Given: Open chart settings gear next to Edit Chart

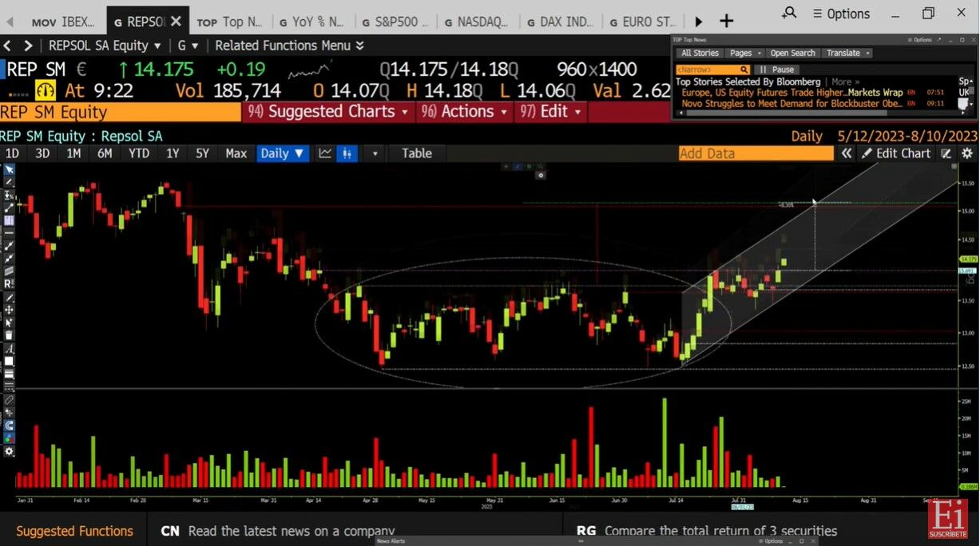Looking at the screenshot, I should (967, 153).
